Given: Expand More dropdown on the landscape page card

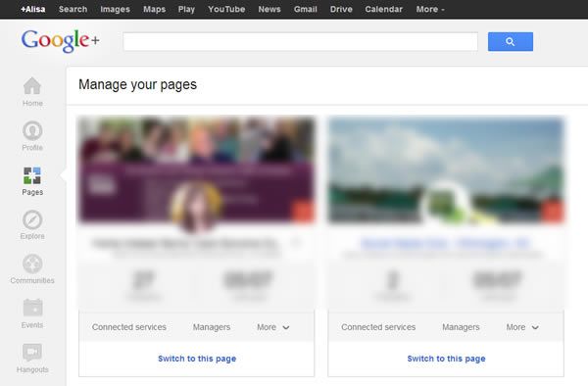Looking at the screenshot, I should (522, 327).
